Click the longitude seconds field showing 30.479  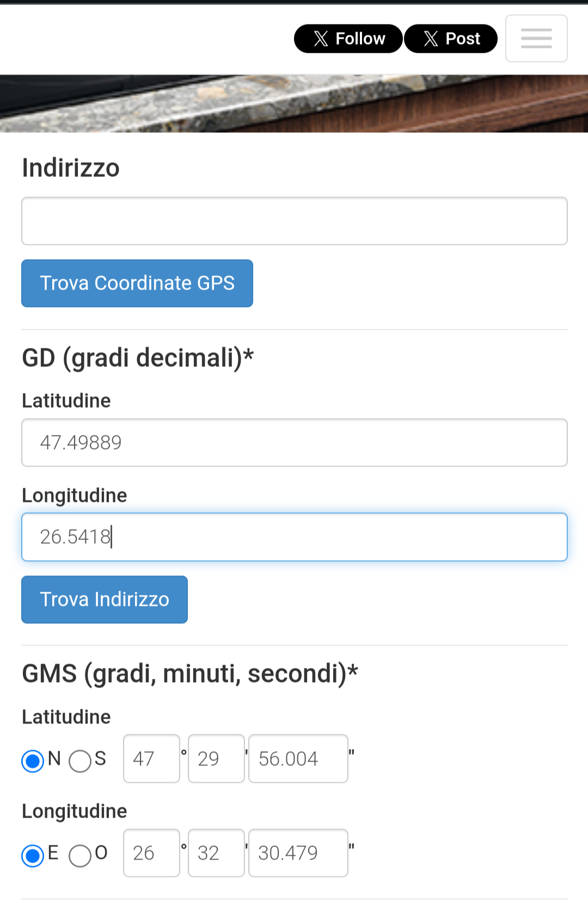click(x=298, y=853)
